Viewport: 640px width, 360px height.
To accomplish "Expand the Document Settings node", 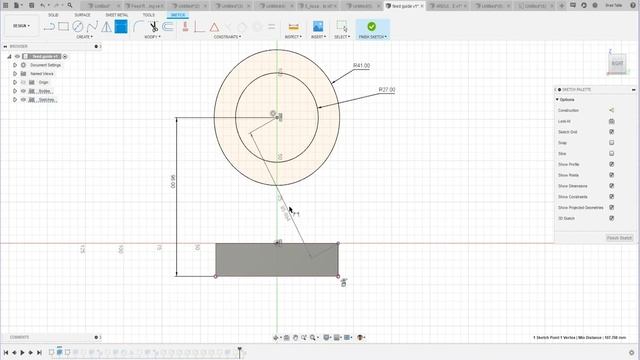I will point(15,65).
